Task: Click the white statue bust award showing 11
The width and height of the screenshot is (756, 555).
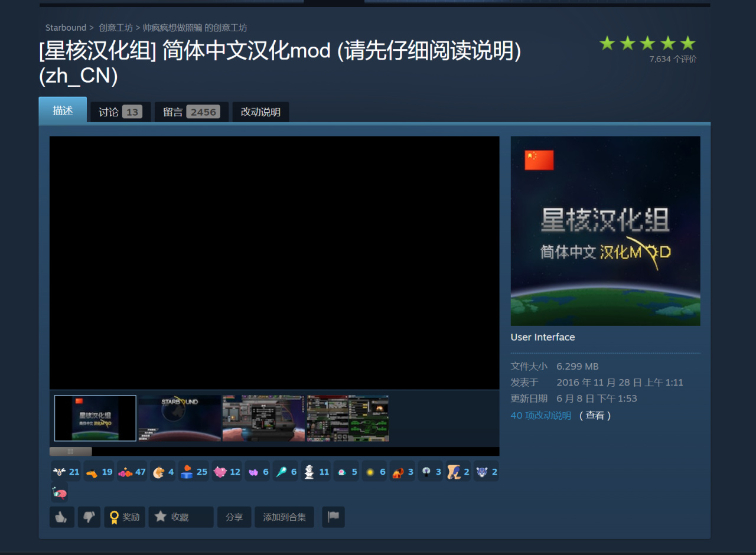Action: [x=316, y=472]
